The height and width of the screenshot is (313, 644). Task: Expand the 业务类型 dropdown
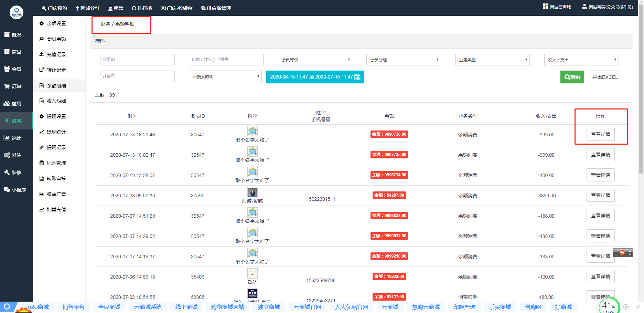tap(492, 60)
